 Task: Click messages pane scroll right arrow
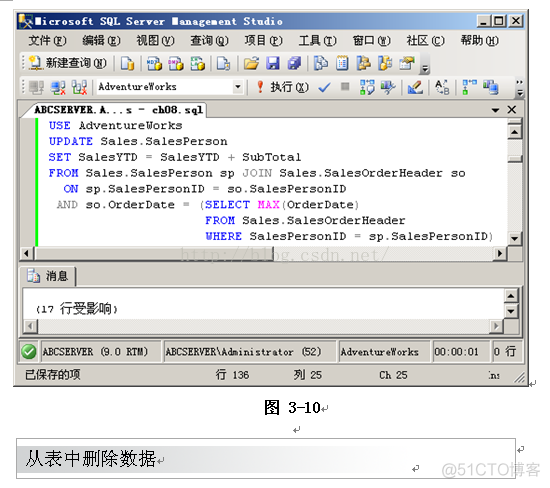click(496, 326)
